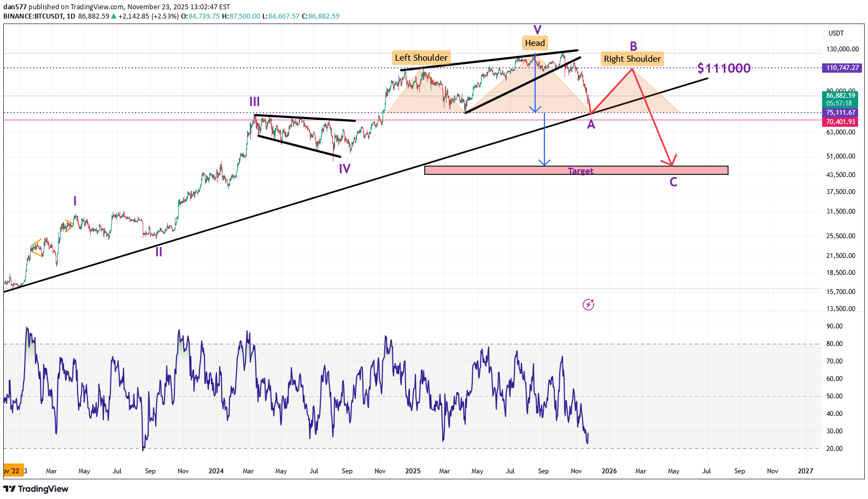
Task: Click the pink 70,401.93 price label
Action: click(x=841, y=122)
